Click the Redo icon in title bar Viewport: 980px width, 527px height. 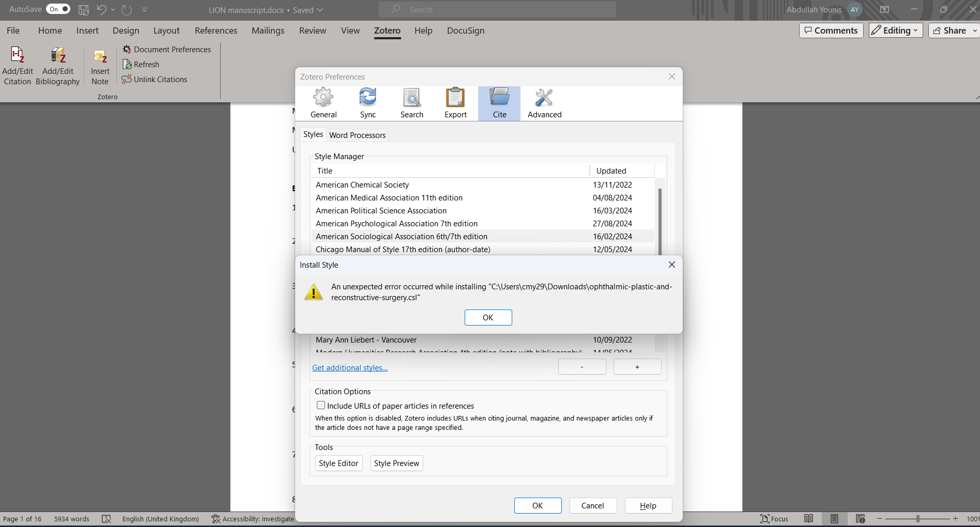[126, 9]
